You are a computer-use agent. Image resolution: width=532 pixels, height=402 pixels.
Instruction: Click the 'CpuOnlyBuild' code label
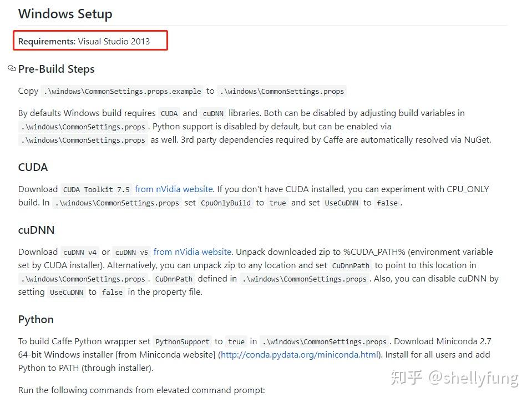click(226, 203)
